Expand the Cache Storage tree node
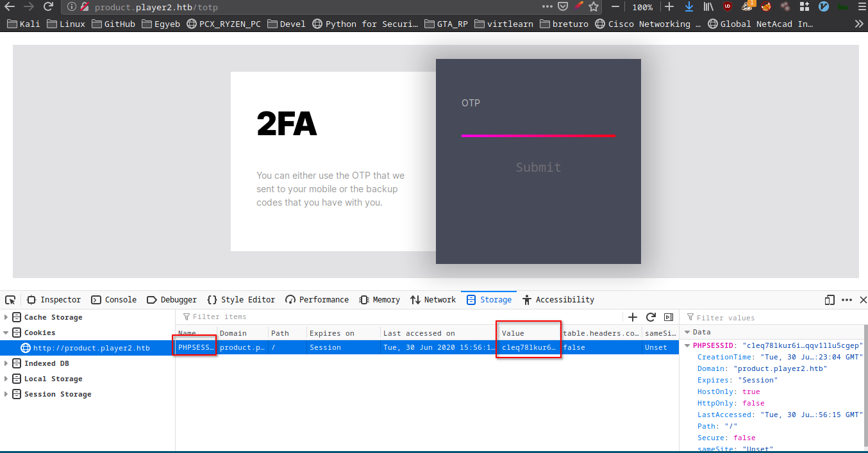The image size is (868, 453). pyautogui.click(x=6, y=317)
